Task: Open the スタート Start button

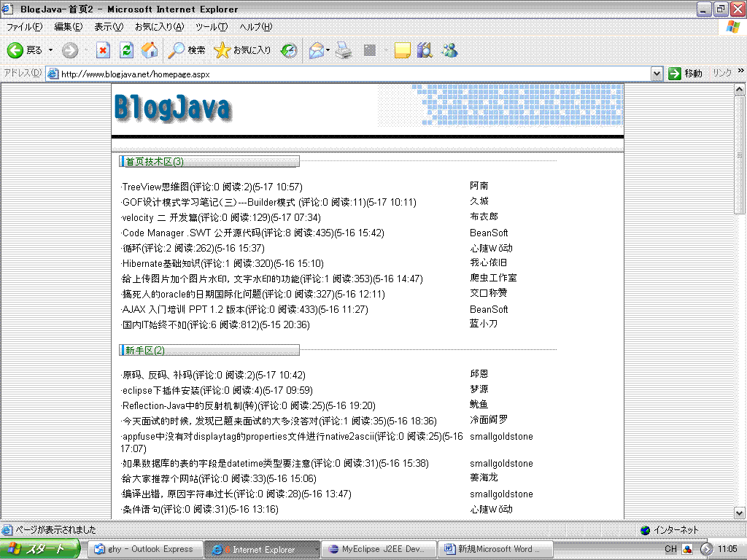Action: pyautogui.click(x=41, y=549)
